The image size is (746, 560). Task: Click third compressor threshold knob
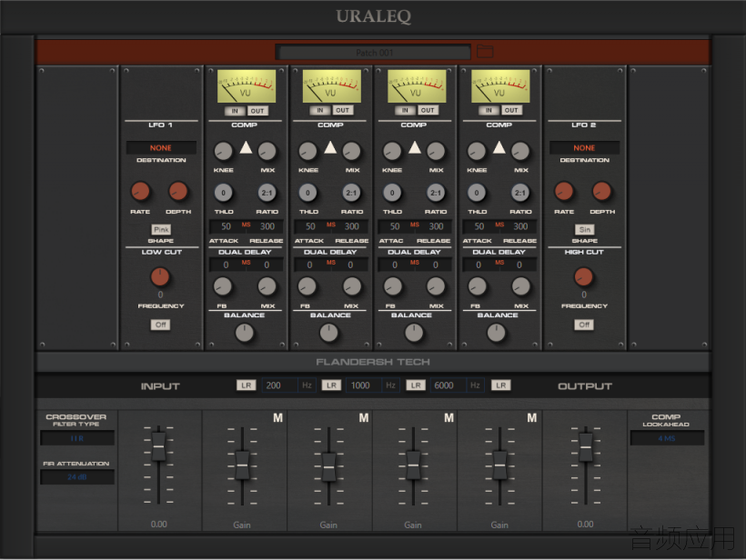pyautogui.click(x=392, y=193)
